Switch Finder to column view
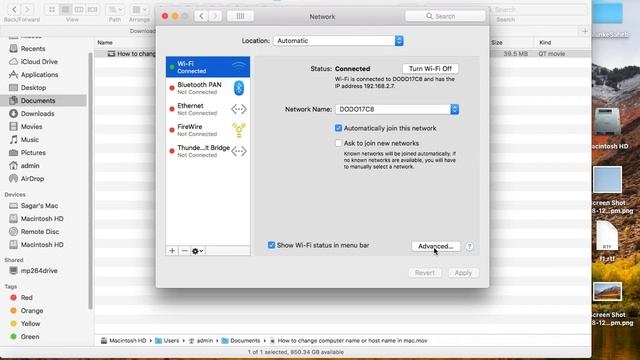Screen dimensions: 640x360 pyautogui.click(x=79, y=9)
